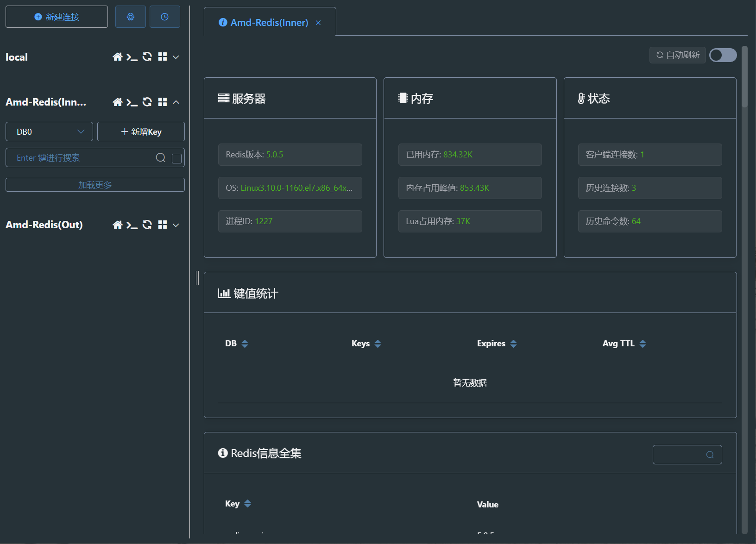Toggle the exact search checkbox
The height and width of the screenshot is (544, 756).
(x=176, y=158)
